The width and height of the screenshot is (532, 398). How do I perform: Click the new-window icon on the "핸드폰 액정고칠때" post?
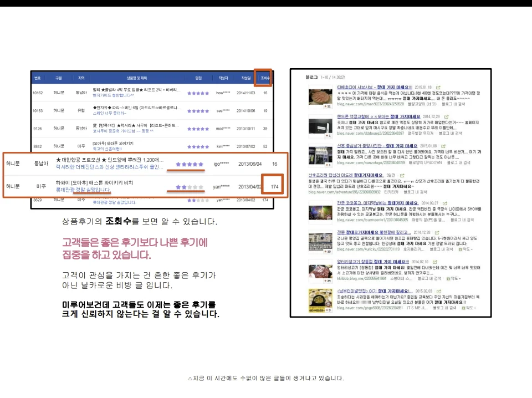pos(447,116)
